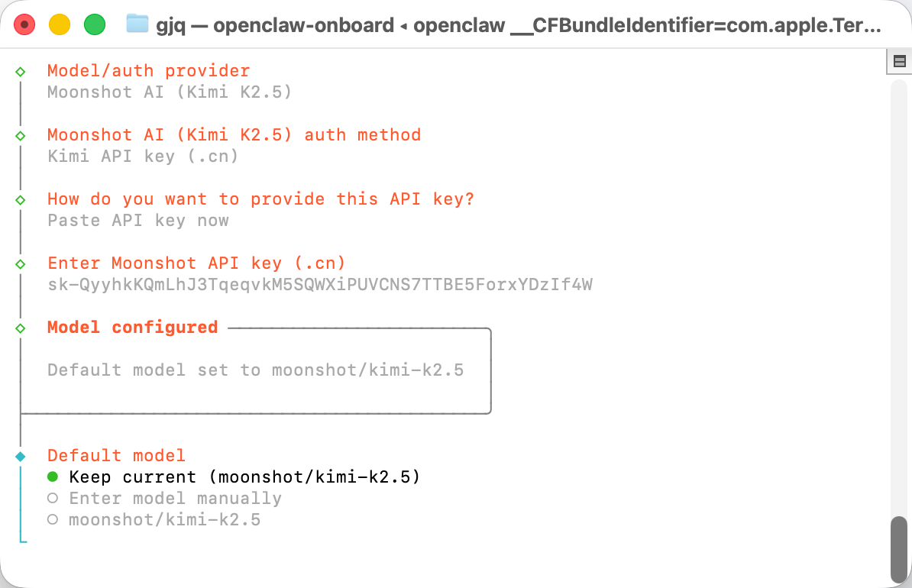The height and width of the screenshot is (588, 912).
Task: Click the blue diamond beside Default model
Action: [21, 456]
